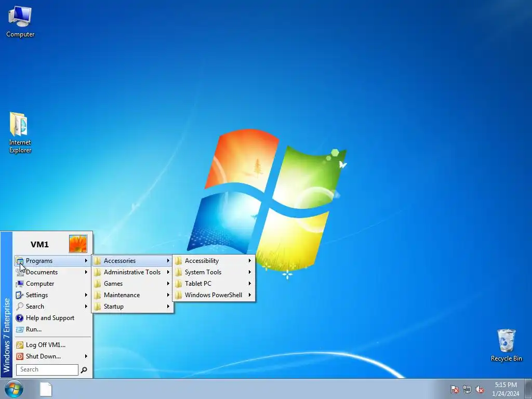Click the VM1 user name text
This screenshot has height=399, width=532.
pos(39,245)
